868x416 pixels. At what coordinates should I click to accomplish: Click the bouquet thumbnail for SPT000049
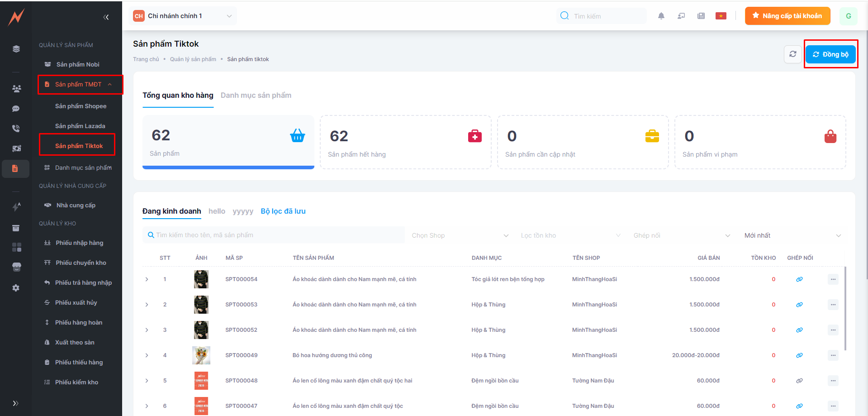click(x=201, y=355)
